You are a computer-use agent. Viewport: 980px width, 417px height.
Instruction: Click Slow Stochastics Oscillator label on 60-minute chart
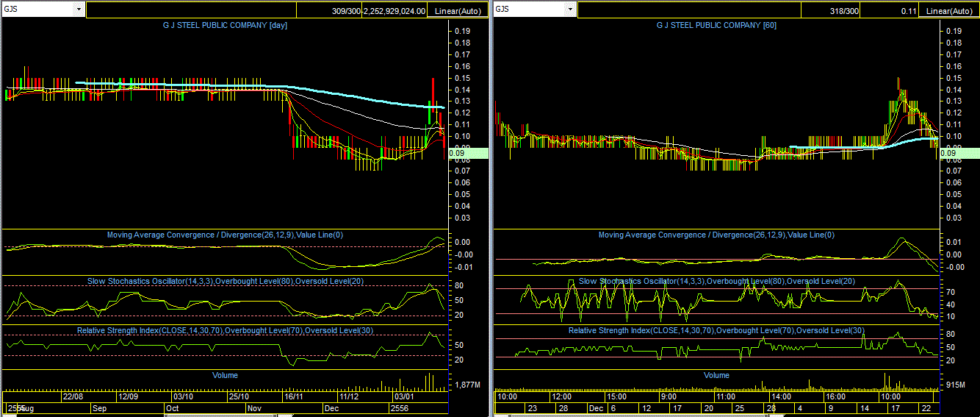pyautogui.click(x=716, y=282)
